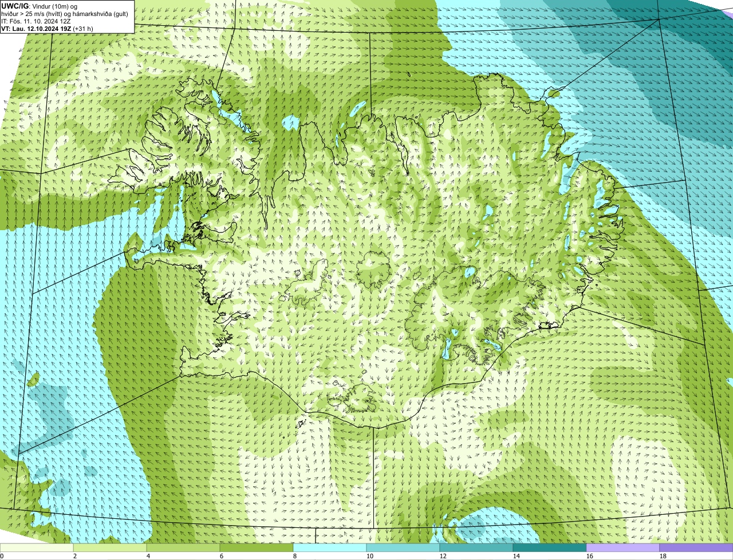Click the legend scale label "4"
This screenshot has width=733, height=560.
pyautogui.click(x=148, y=556)
